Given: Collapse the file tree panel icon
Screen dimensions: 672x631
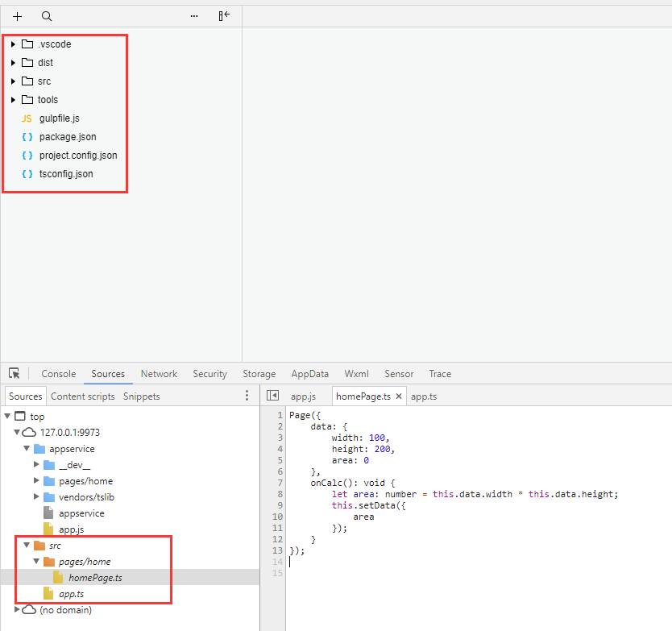Looking at the screenshot, I should [224, 16].
